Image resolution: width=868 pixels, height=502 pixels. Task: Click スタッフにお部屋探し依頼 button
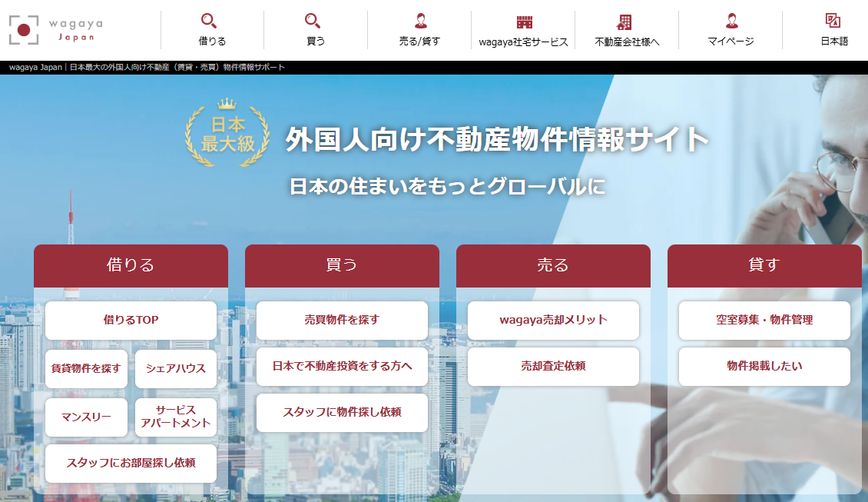click(x=131, y=464)
